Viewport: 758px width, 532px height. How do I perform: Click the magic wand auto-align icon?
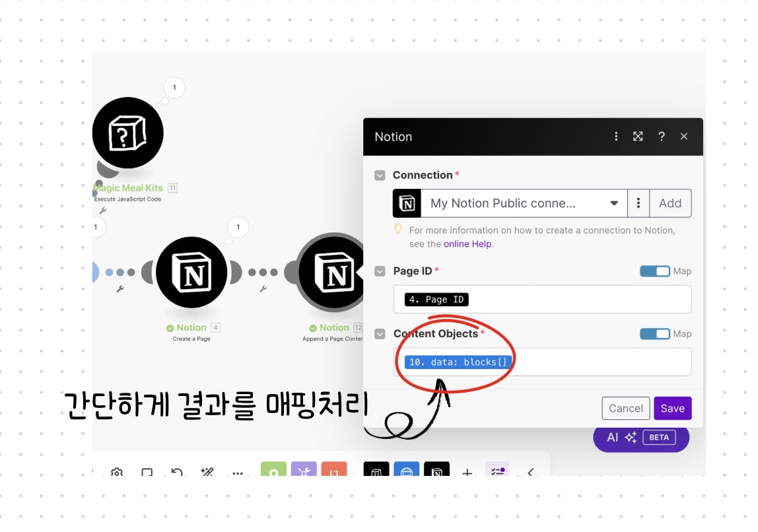[207, 472]
